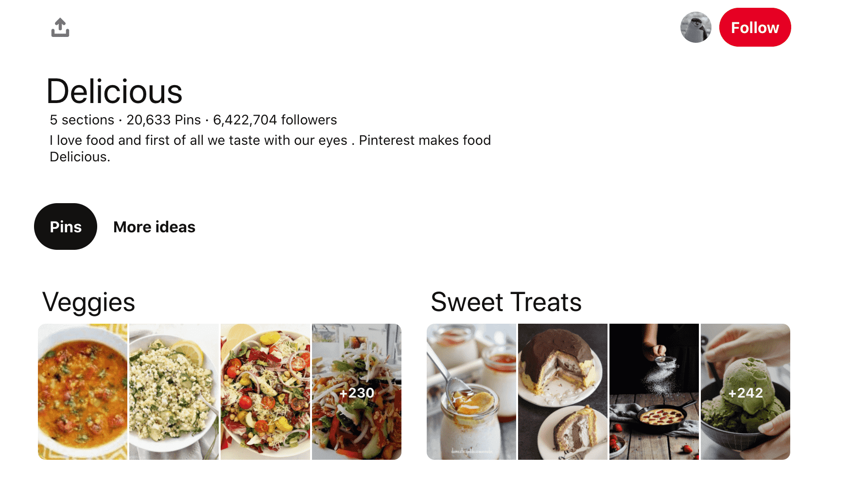This screenshot has height=487, width=868.
Task: View the +230 more Veggies pins
Action: (357, 392)
